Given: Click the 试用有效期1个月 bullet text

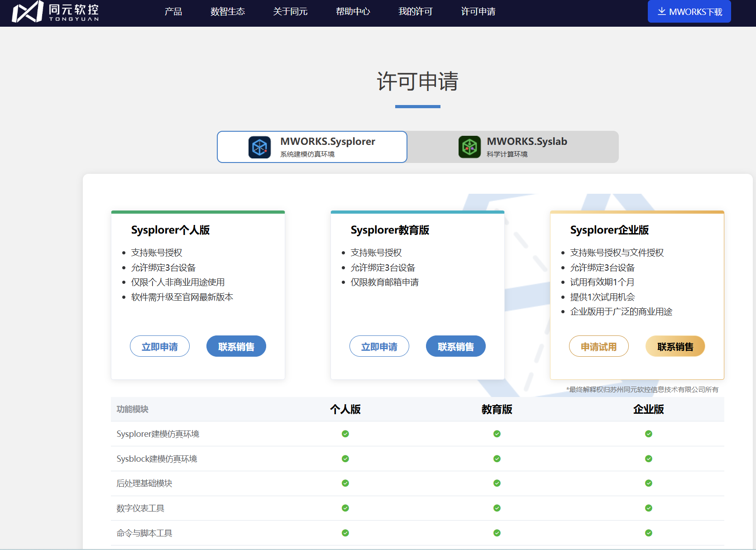Looking at the screenshot, I should [602, 282].
